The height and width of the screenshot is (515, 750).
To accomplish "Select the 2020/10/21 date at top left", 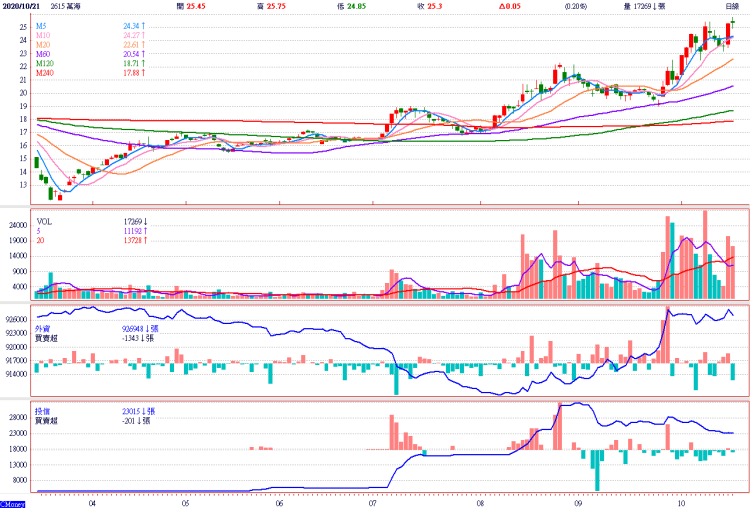I will click(x=23, y=6).
